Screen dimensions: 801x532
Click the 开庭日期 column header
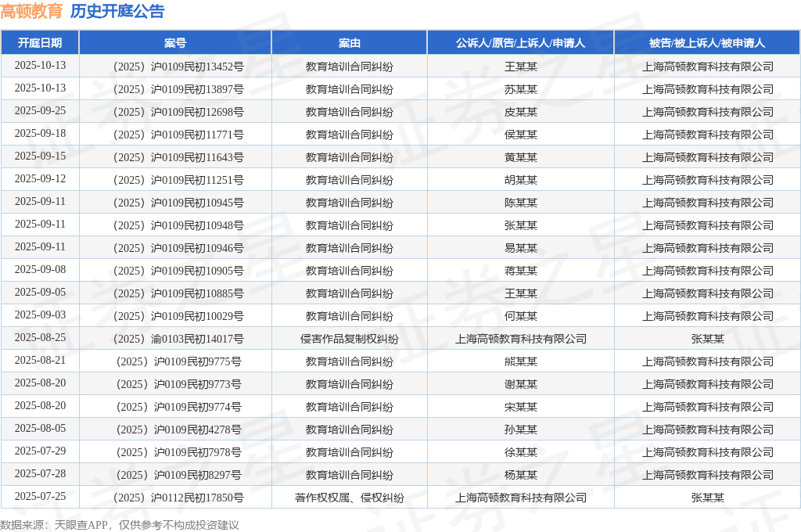[40, 43]
